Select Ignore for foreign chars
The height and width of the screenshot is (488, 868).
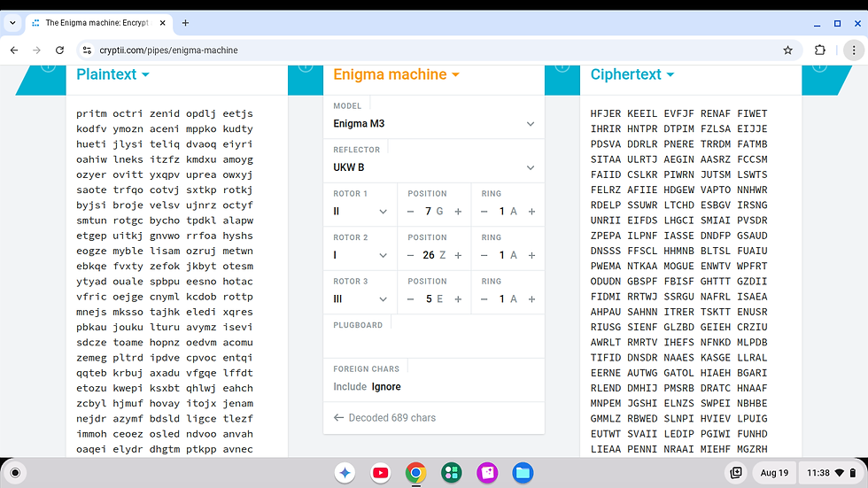386,387
